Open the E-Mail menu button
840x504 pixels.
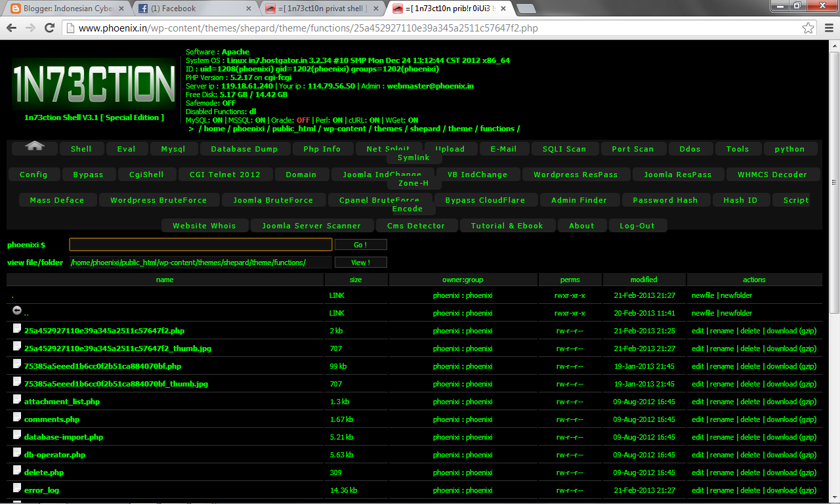pyautogui.click(x=503, y=149)
